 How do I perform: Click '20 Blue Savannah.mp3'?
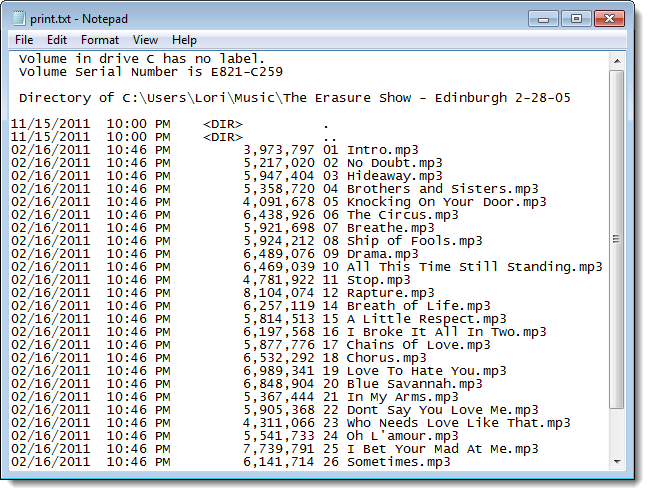click(x=403, y=384)
